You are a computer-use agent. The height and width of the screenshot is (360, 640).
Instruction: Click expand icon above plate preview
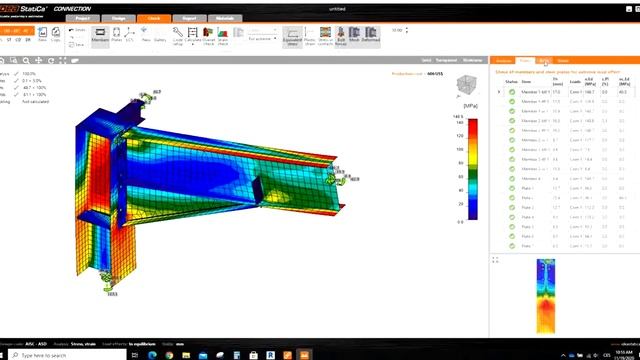coord(495,260)
